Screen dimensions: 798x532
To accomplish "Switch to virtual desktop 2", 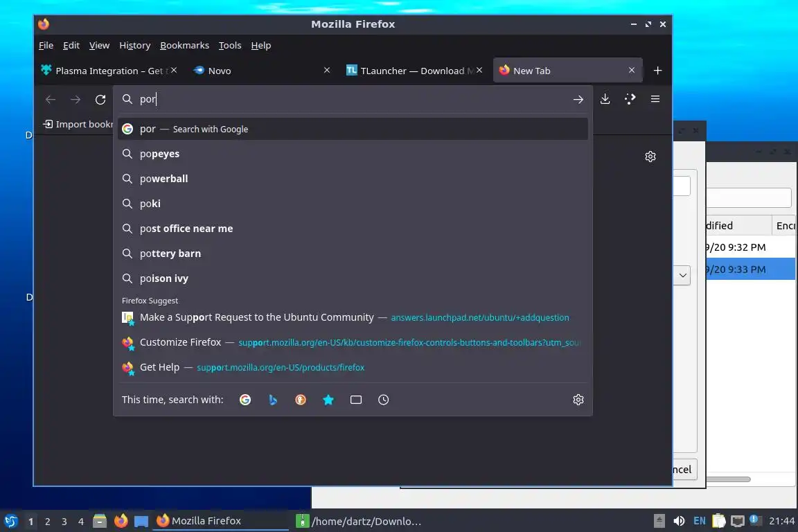I will [47, 522].
